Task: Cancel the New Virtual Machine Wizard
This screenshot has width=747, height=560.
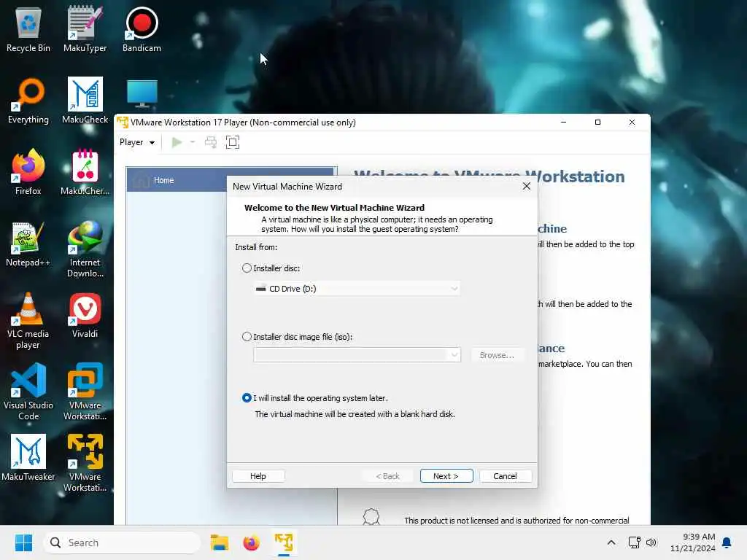Action: (505, 476)
